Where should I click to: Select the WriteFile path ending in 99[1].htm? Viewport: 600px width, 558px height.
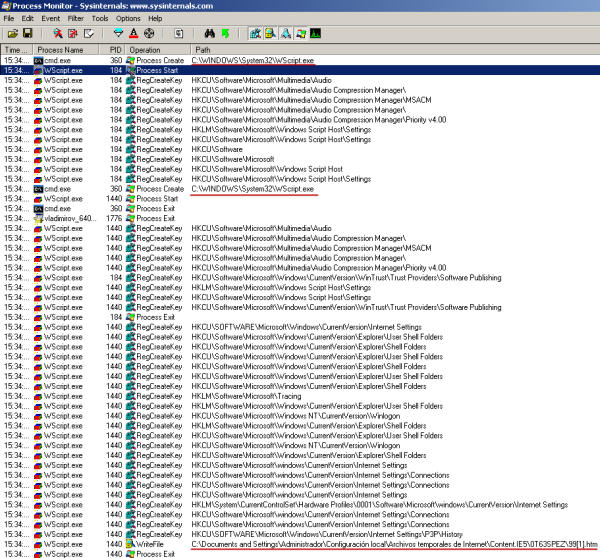coord(394,544)
